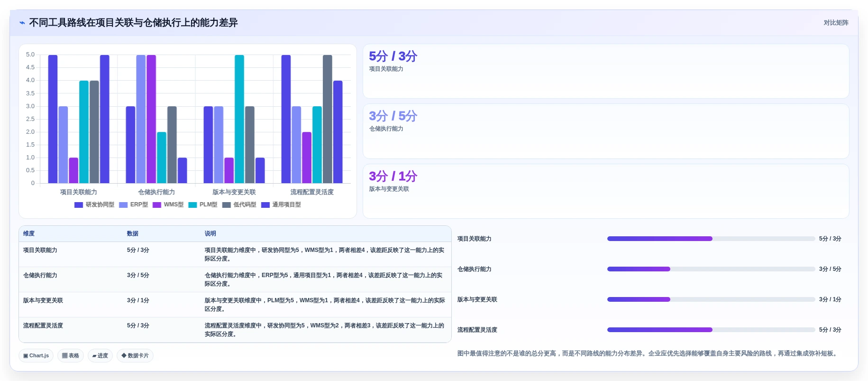Click the summary paragraph starting 图中最值得注意

[x=648, y=353]
